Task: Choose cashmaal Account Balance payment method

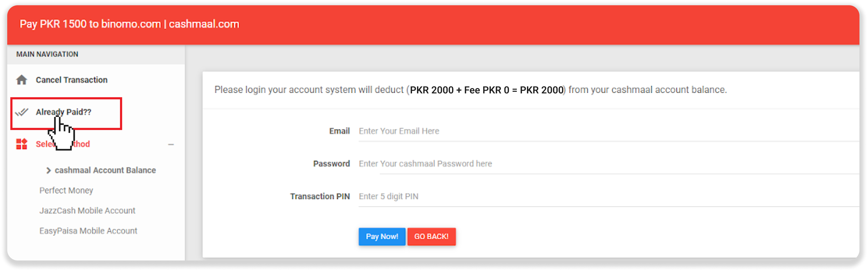Action: pyautogui.click(x=105, y=170)
